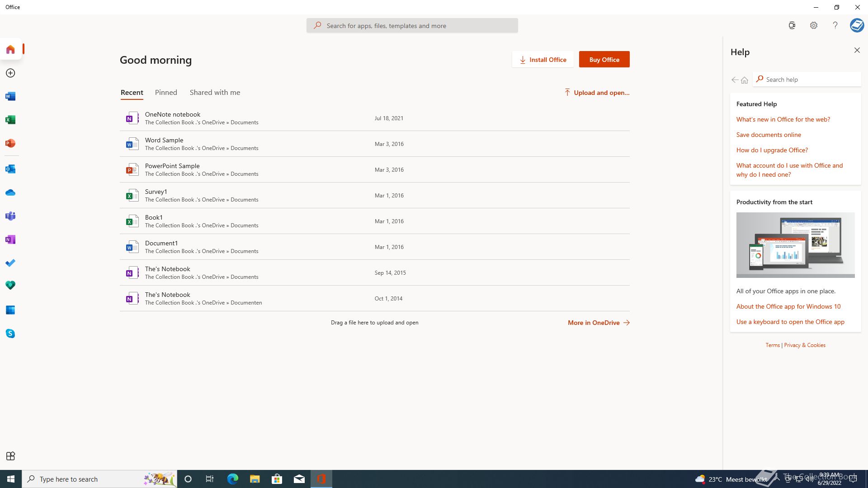Open the PowerPoint Sample file
The width and height of the screenshot is (868, 488).
tap(375, 169)
